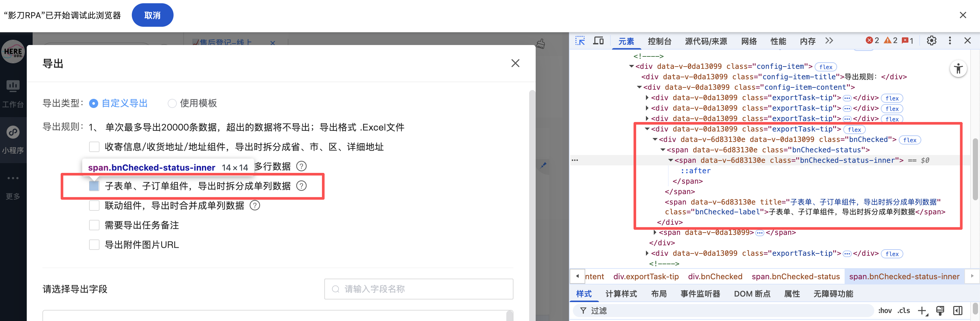980x321 pixels.
Task: Check 收寄信息 address split checkbox
Action: [x=94, y=147]
